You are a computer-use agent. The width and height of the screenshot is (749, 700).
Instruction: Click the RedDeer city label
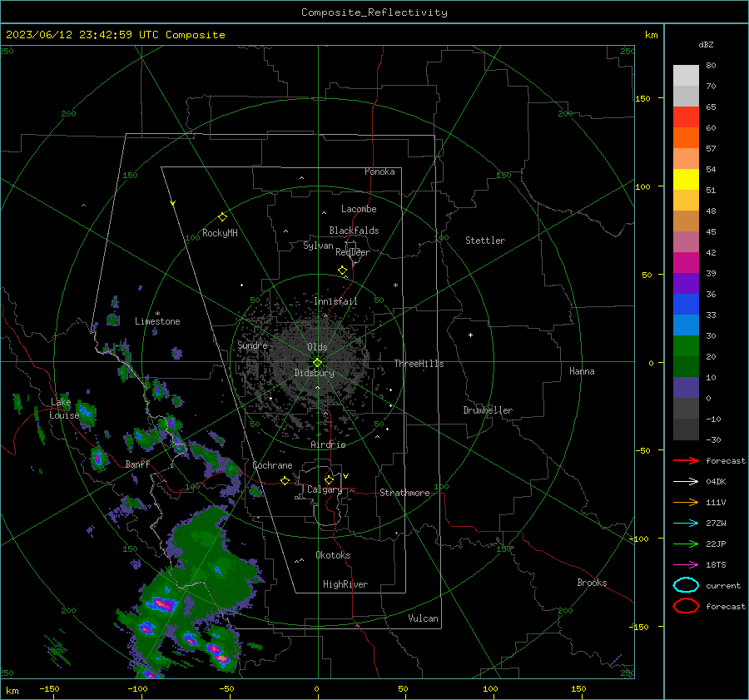(353, 252)
